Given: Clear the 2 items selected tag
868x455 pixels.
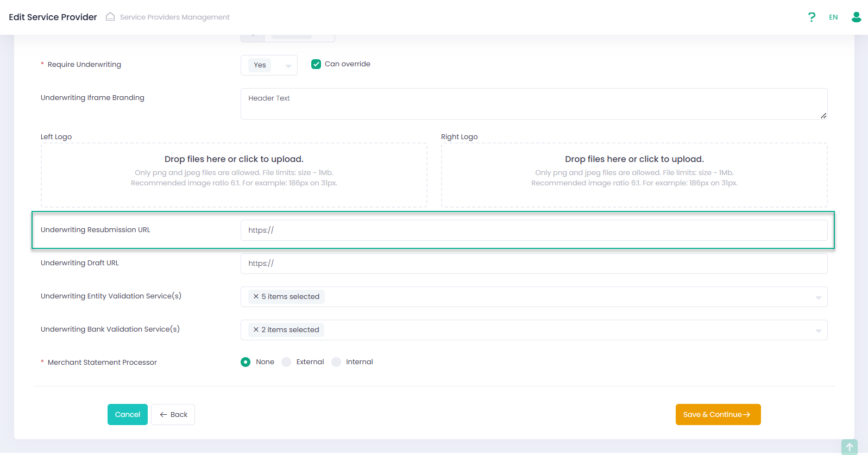Looking at the screenshot, I should coord(256,330).
